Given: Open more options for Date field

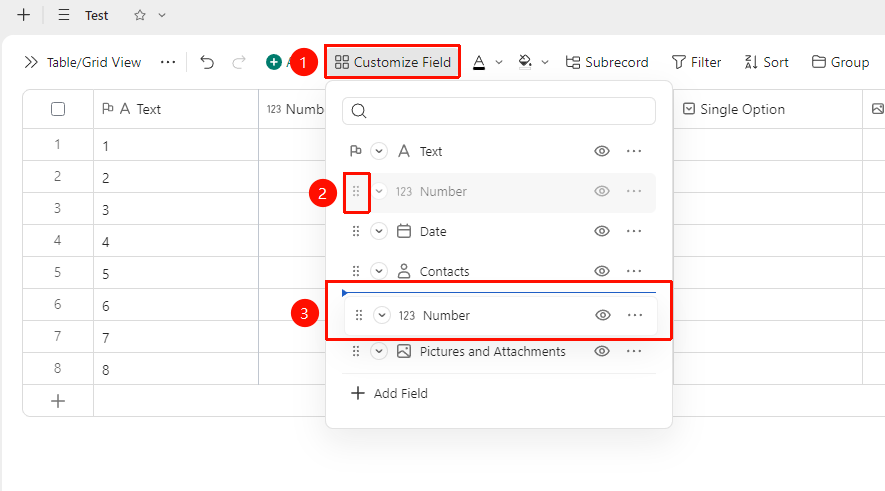Looking at the screenshot, I should coord(634,231).
